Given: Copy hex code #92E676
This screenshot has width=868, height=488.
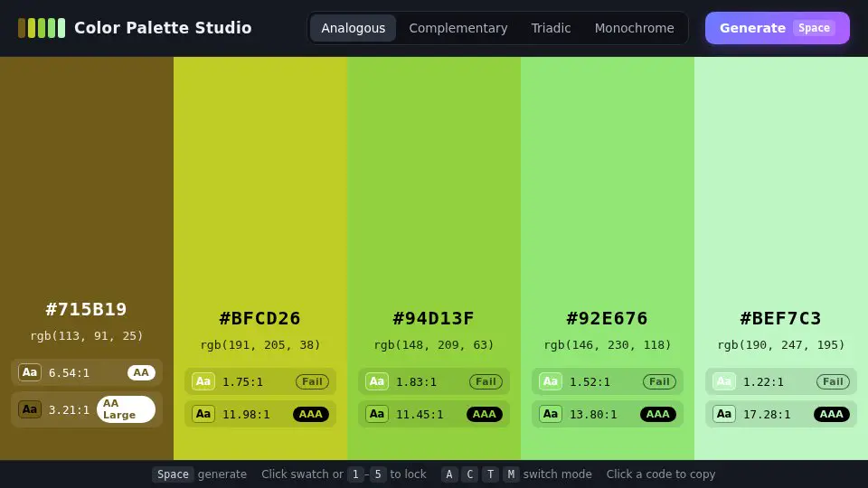Looking at the screenshot, I should [x=608, y=318].
